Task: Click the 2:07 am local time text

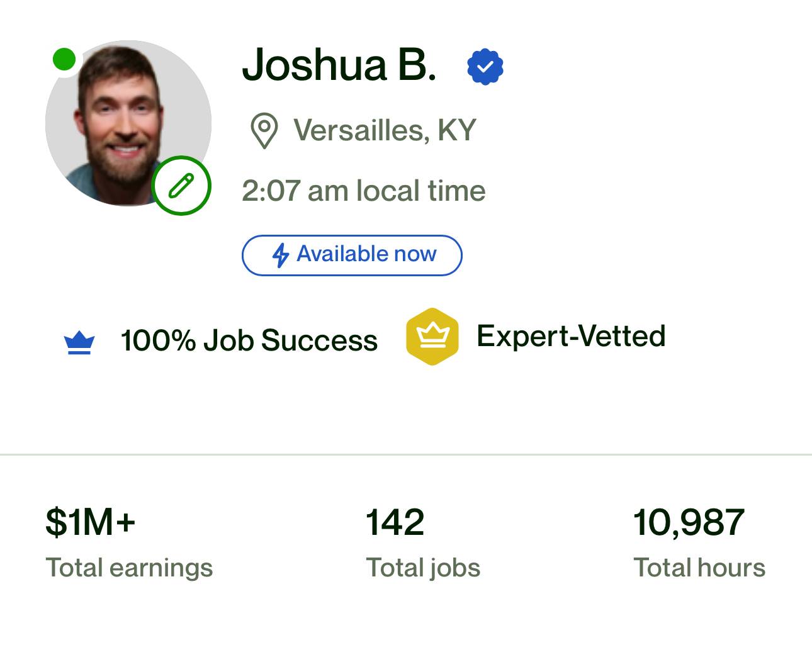Action: coord(364,191)
